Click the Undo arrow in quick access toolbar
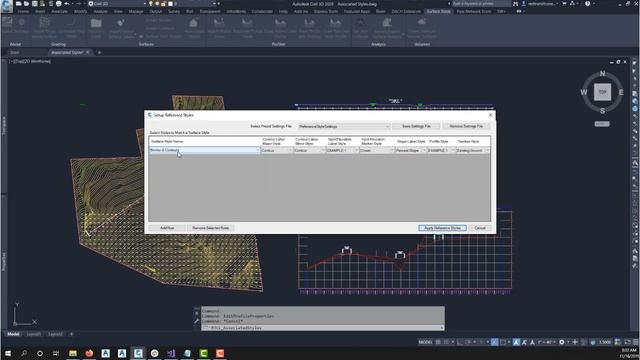Image resolution: width=640 pixels, height=360 pixels. click(67, 4)
